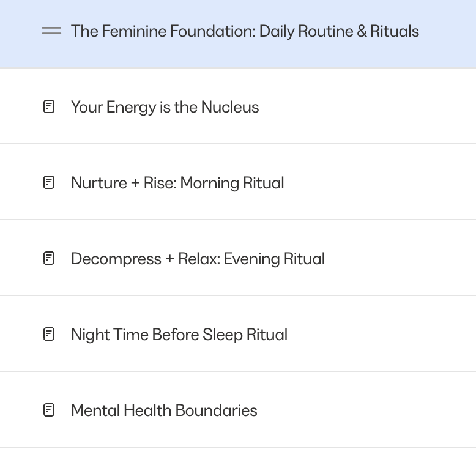Screen dimensions: 476x449
Task: Click document icon next to Your Energy is the Nucleus
Action: [49, 107]
